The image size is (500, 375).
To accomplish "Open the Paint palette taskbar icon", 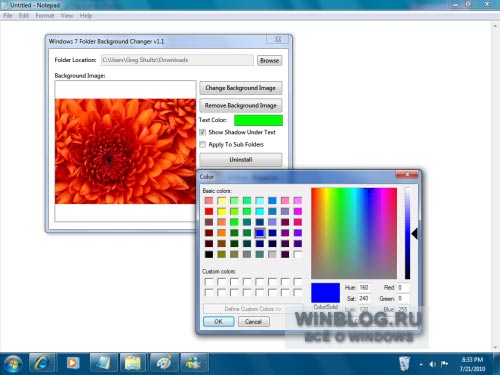I will (x=164, y=363).
